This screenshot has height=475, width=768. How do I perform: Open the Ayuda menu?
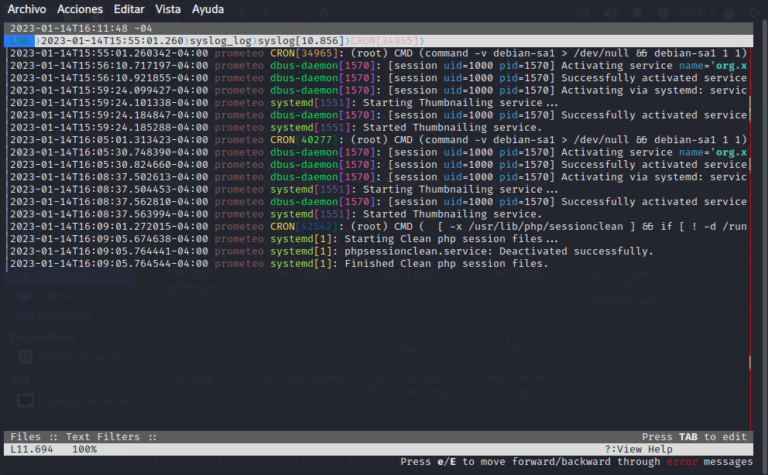click(208, 8)
